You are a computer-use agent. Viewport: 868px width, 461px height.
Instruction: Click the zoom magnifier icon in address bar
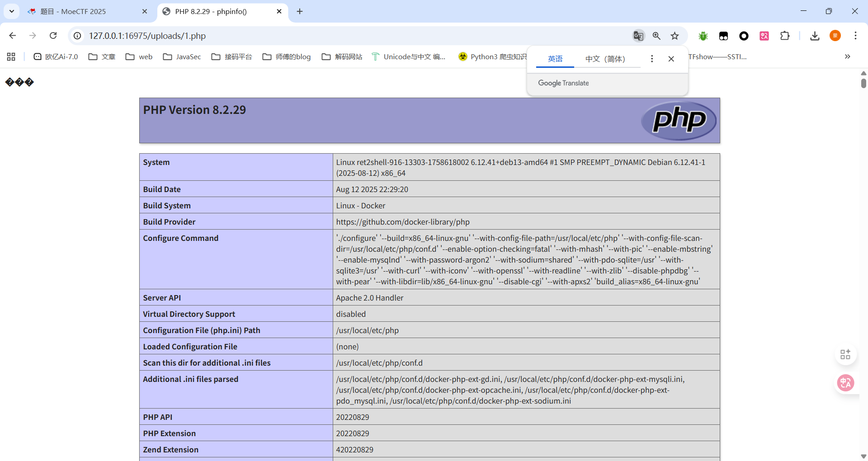pos(656,36)
